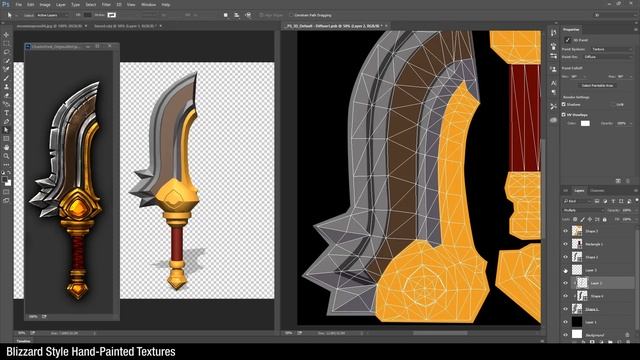Open the Window menu

[148, 4]
